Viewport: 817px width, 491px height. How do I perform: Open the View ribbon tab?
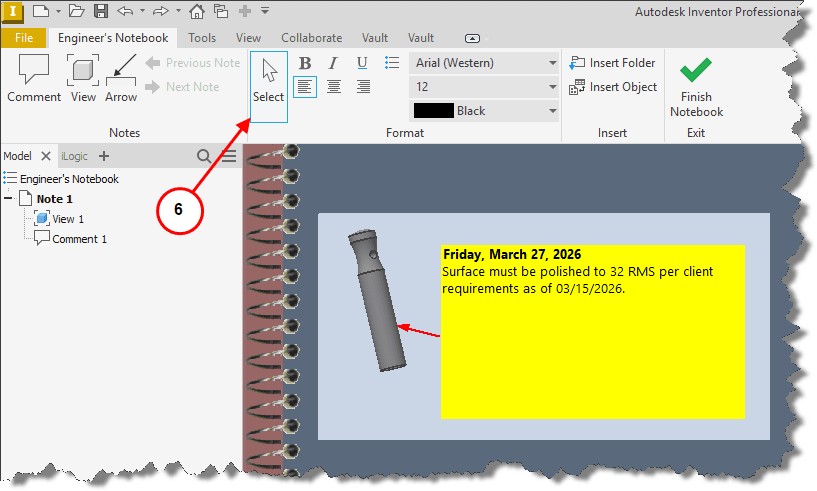[x=248, y=38]
